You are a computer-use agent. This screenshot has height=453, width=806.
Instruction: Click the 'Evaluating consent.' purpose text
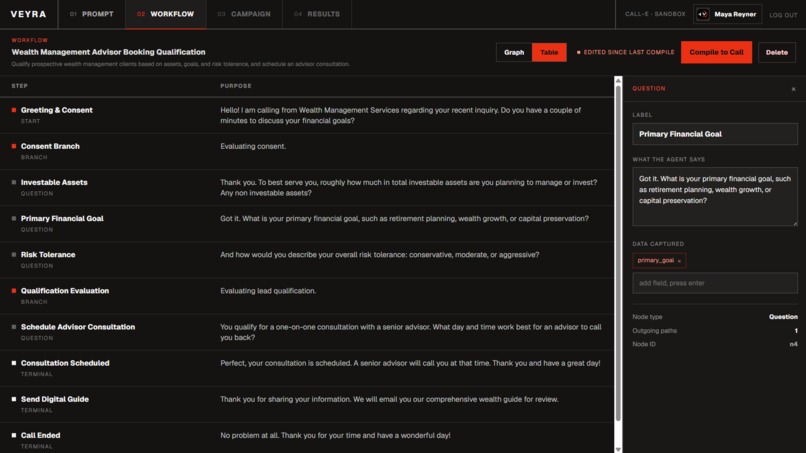[x=253, y=147]
